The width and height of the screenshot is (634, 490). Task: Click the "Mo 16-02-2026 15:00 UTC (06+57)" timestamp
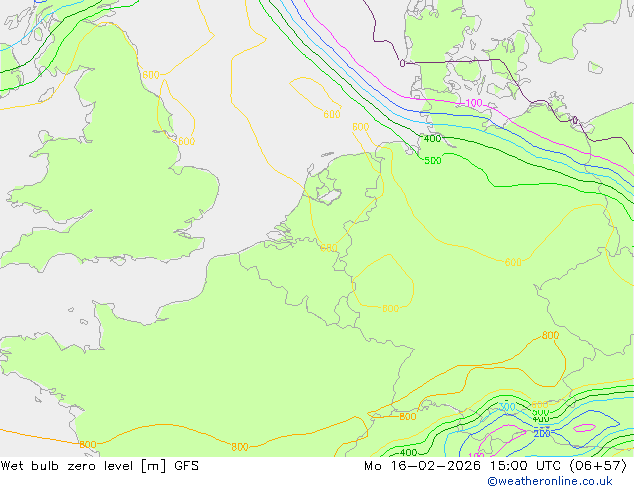coord(496,466)
